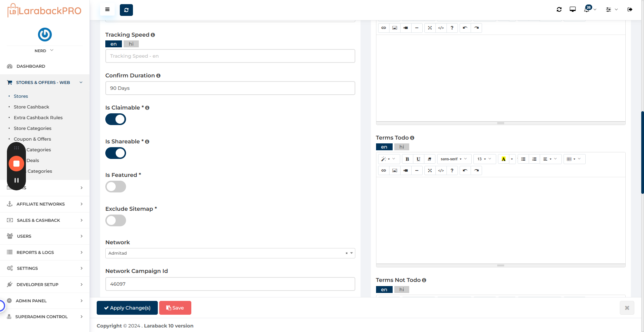Viewport: 644px width, 332px height.
Task: Click the logout icon at top right
Action: click(x=630, y=10)
